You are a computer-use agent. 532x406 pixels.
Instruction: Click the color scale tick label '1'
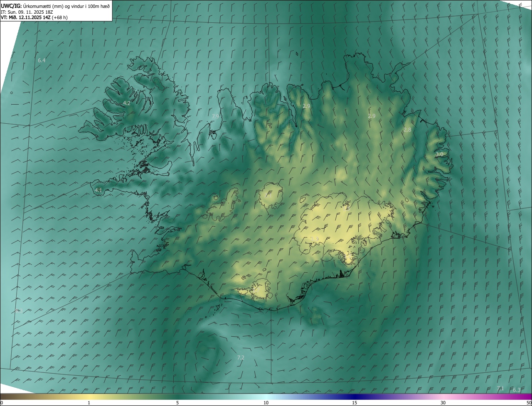point(89,403)
